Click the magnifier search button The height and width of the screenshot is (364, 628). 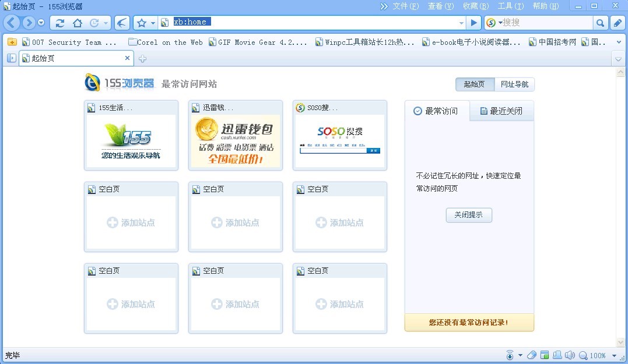(x=600, y=23)
